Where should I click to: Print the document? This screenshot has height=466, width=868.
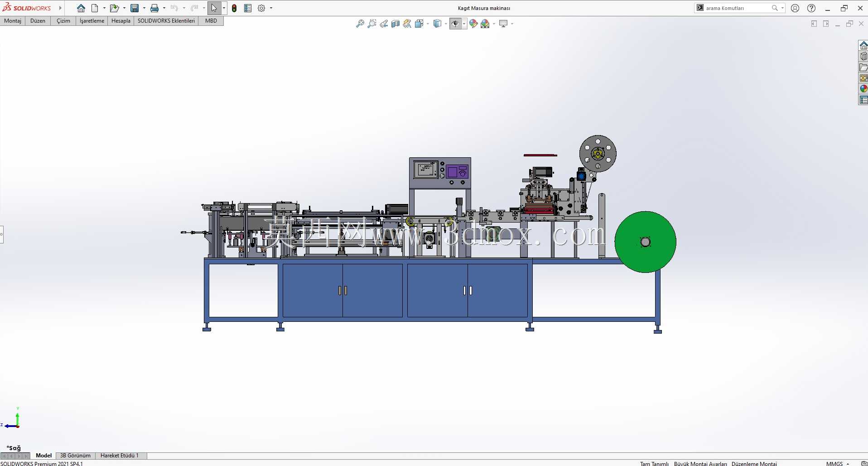154,8
